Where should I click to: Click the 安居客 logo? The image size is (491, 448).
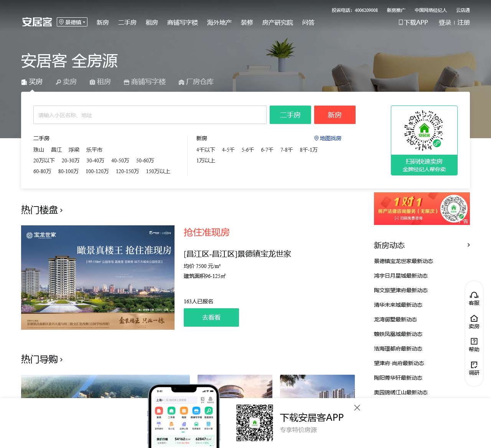pyautogui.click(x=37, y=22)
